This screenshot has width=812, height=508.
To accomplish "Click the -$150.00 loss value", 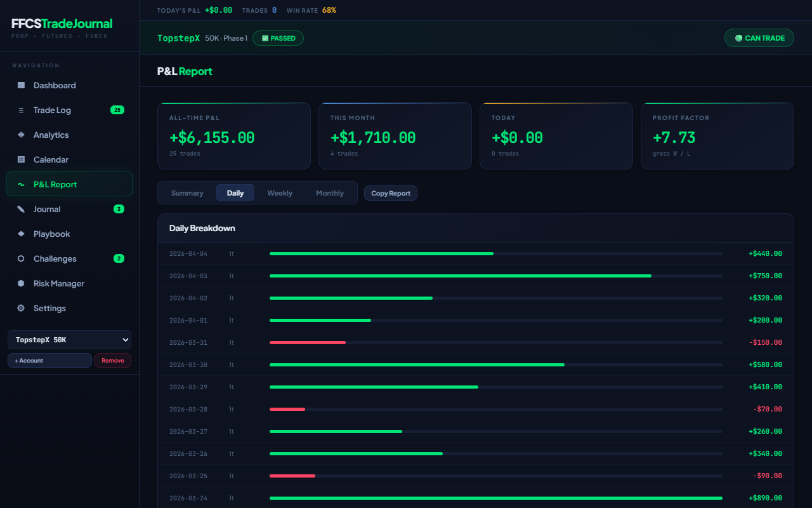I will [765, 342].
